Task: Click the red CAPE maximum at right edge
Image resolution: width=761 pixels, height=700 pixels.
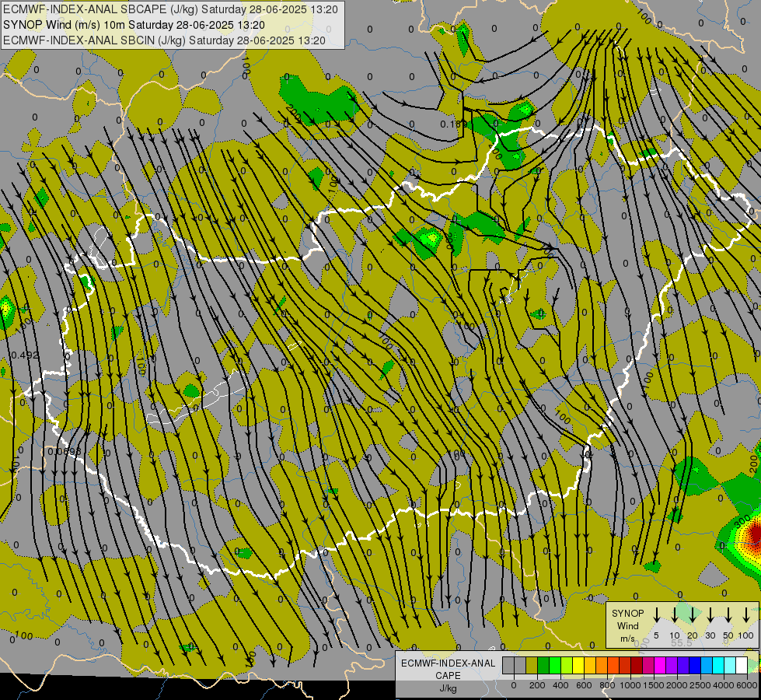Action: [x=756, y=534]
